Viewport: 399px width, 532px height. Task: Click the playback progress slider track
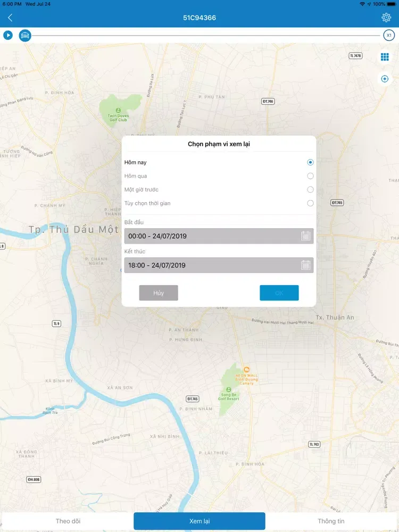point(207,36)
